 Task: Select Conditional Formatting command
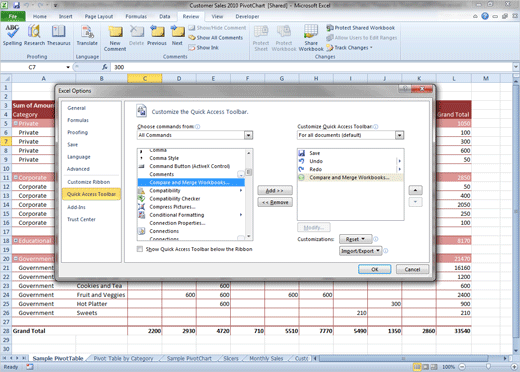tap(191, 215)
